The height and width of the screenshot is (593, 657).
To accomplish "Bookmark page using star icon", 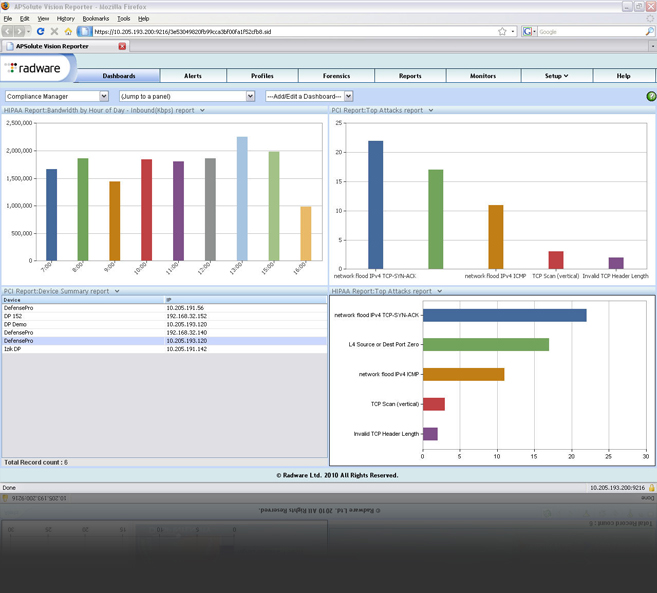I will click(x=502, y=31).
